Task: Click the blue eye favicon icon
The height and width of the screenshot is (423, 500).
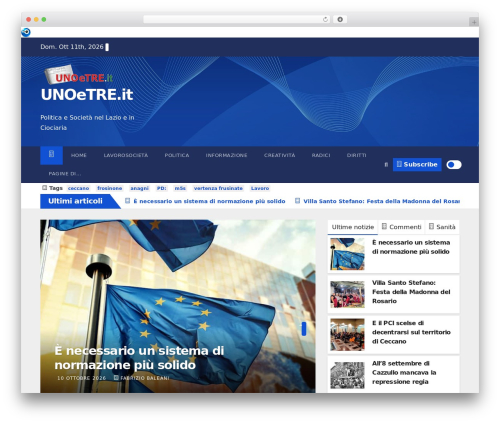Action: (x=26, y=32)
